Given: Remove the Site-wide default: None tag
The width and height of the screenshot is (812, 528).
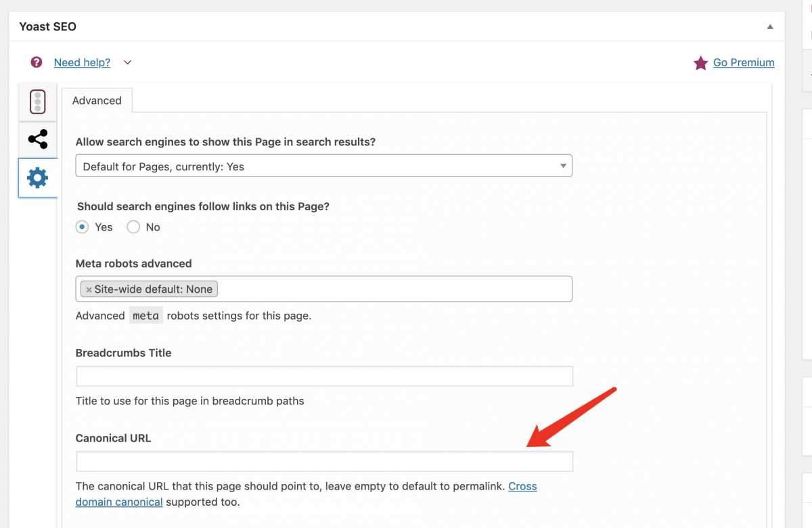Looking at the screenshot, I should point(89,289).
